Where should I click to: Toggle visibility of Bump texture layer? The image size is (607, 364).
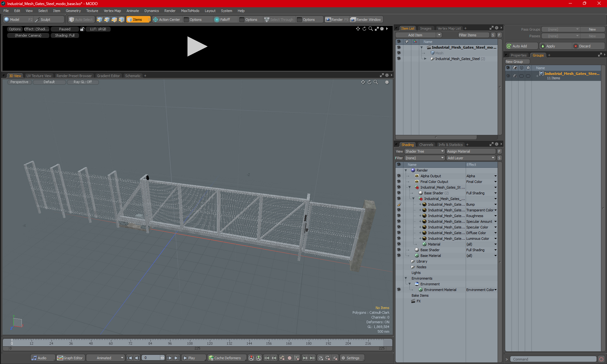[x=399, y=204]
